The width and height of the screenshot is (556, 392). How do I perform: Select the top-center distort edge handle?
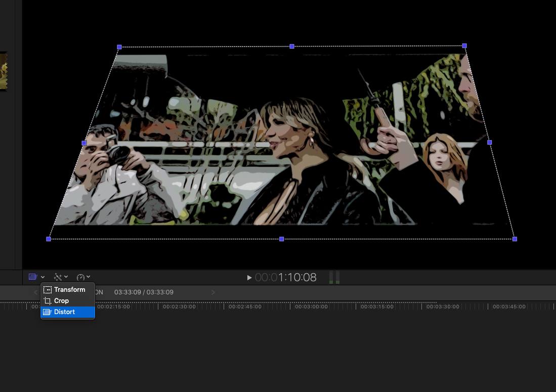pos(292,47)
